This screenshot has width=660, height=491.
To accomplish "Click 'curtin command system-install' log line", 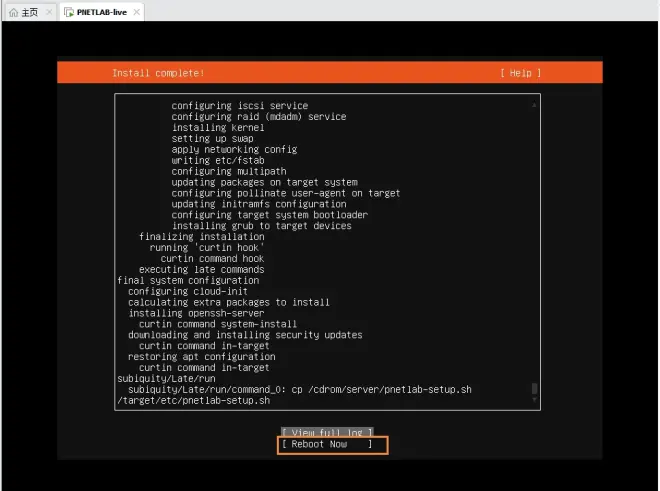I will tap(218, 324).
